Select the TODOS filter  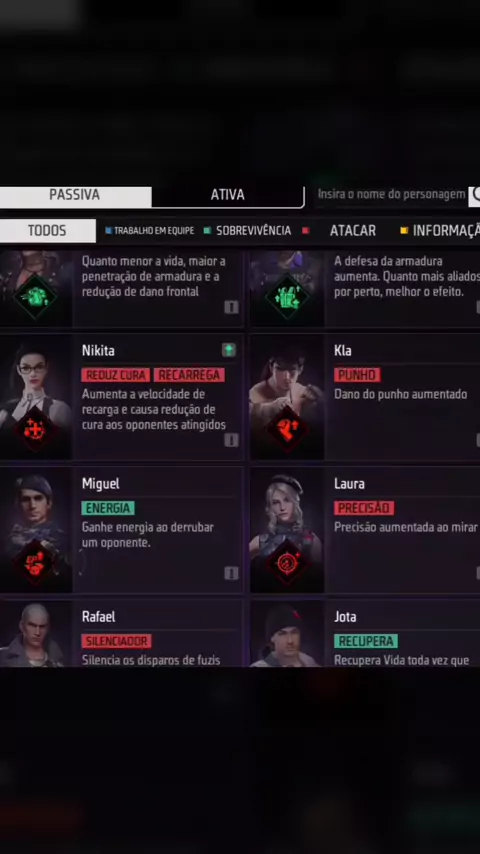pyautogui.click(x=47, y=230)
